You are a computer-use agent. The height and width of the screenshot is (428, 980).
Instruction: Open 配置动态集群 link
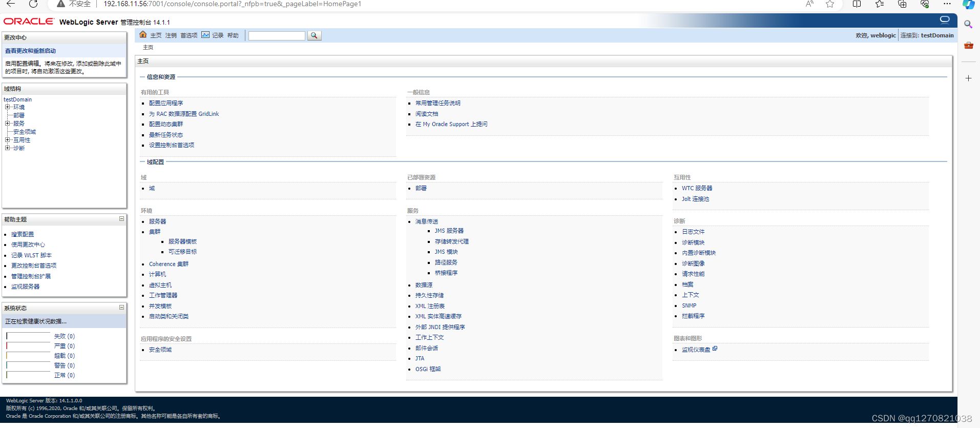click(166, 124)
